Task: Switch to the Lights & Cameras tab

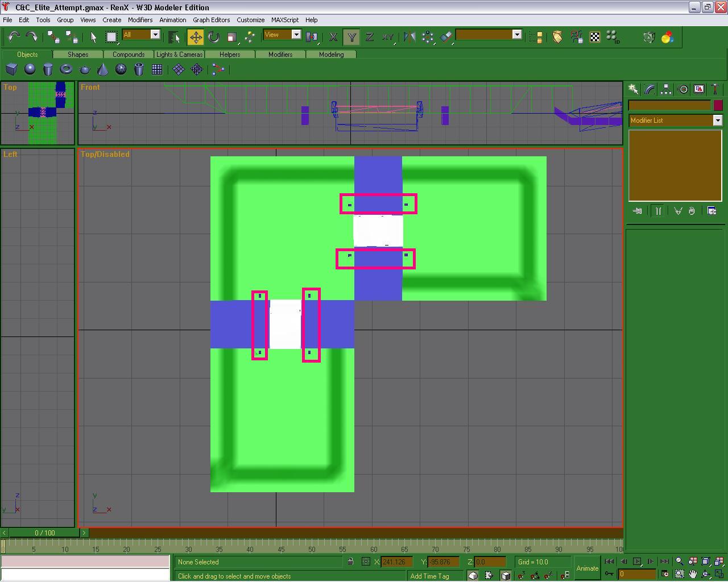Action: 179,55
